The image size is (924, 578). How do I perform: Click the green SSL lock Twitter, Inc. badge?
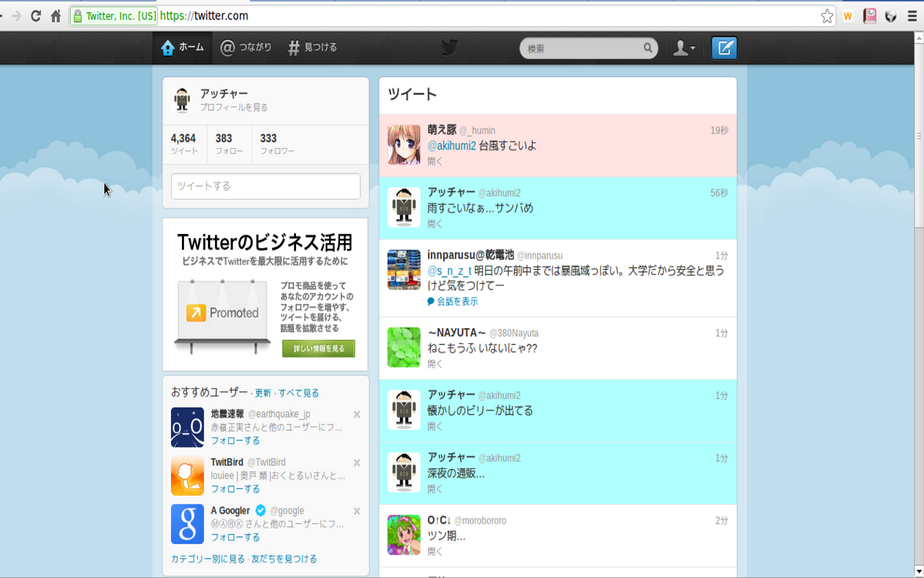pos(114,16)
